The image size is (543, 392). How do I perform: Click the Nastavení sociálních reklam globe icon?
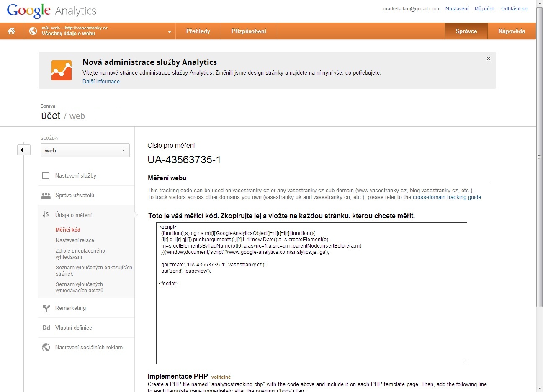(46, 347)
